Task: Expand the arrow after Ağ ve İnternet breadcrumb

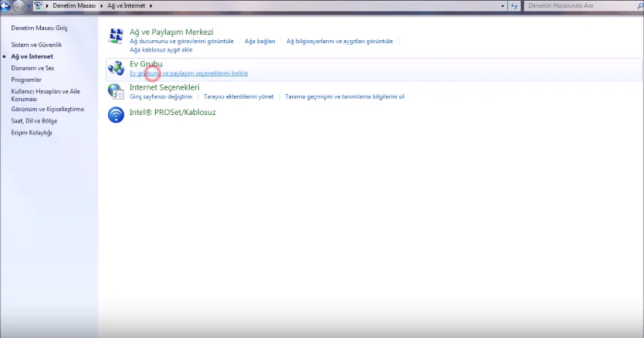Action: tap(150, 6)
